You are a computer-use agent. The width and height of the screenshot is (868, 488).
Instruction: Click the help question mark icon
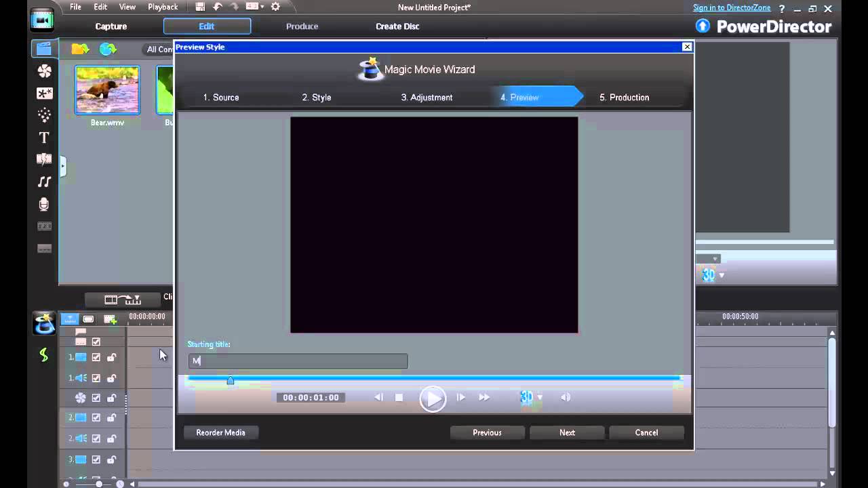click(782, 9)
